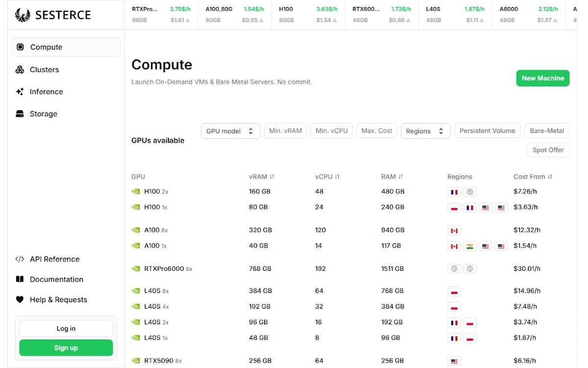The width and height of the screenshot is (588, 368).
Task: Click the French flag on L40S 2x row
Action: pos(454,323)
